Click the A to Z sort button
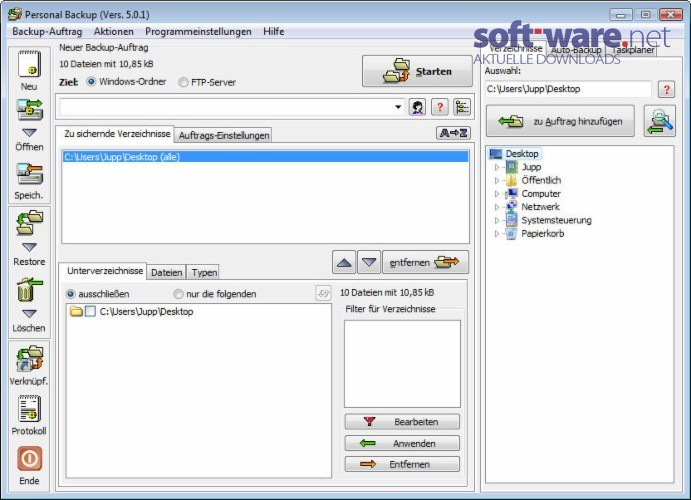The width and height of the screenshot is (691, 500). (453, 133)
